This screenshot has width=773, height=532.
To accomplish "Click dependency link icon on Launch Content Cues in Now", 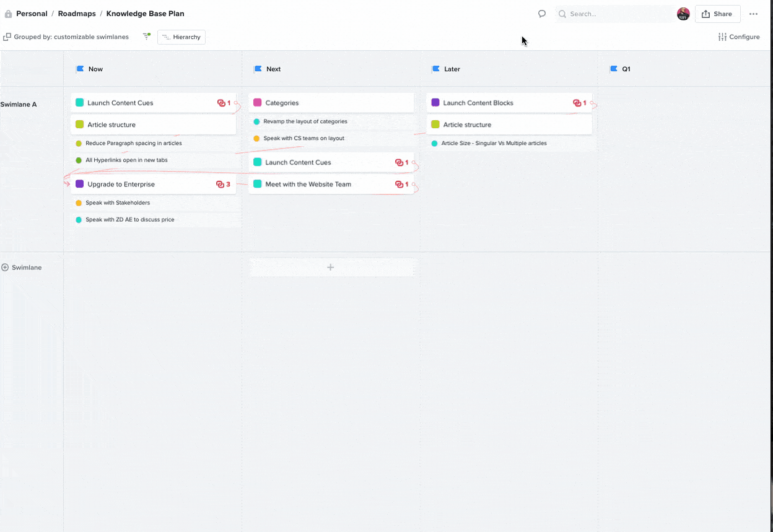I will click(221, 103).
